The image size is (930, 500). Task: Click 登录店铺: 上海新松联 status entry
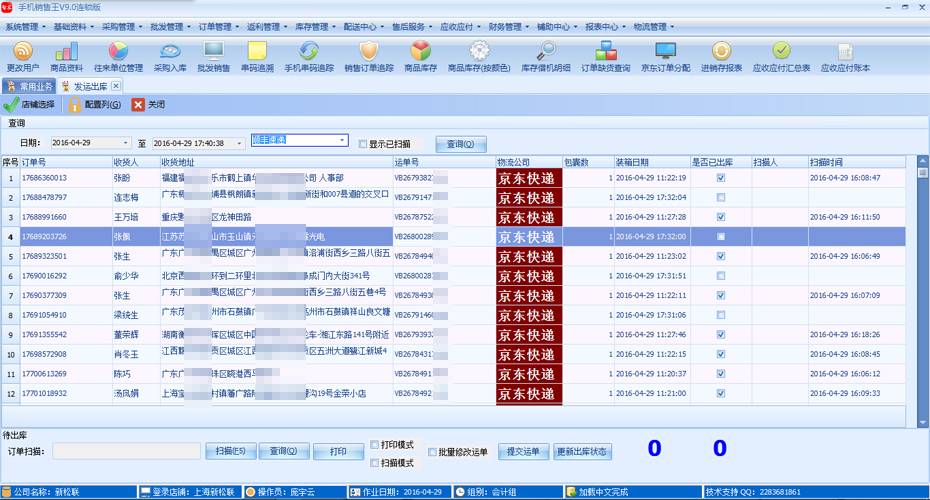pyautogui.click(x=190, y=492)
